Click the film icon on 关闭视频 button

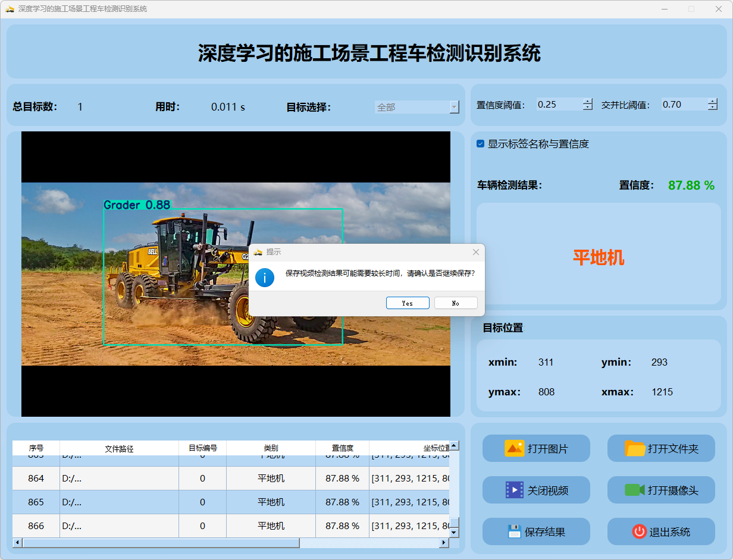(514, 490)
